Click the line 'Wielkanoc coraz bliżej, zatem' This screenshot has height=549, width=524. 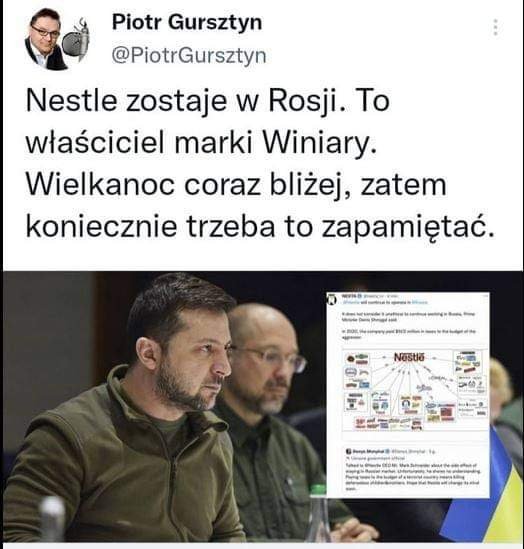click(236, 185)
